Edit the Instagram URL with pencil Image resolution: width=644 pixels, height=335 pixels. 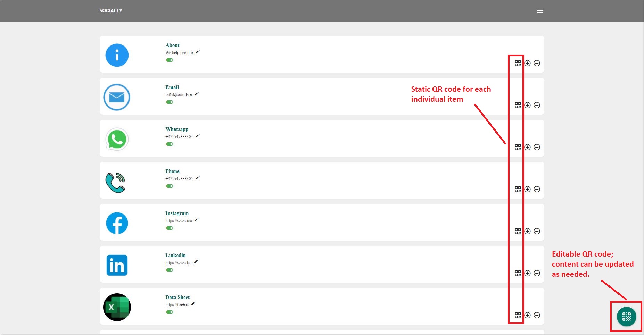196,220
